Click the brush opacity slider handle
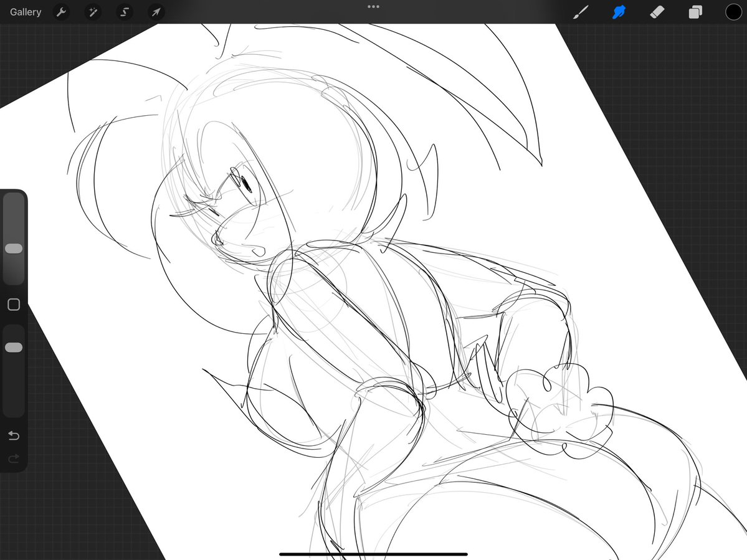747x560 pixels. point(14,348)
